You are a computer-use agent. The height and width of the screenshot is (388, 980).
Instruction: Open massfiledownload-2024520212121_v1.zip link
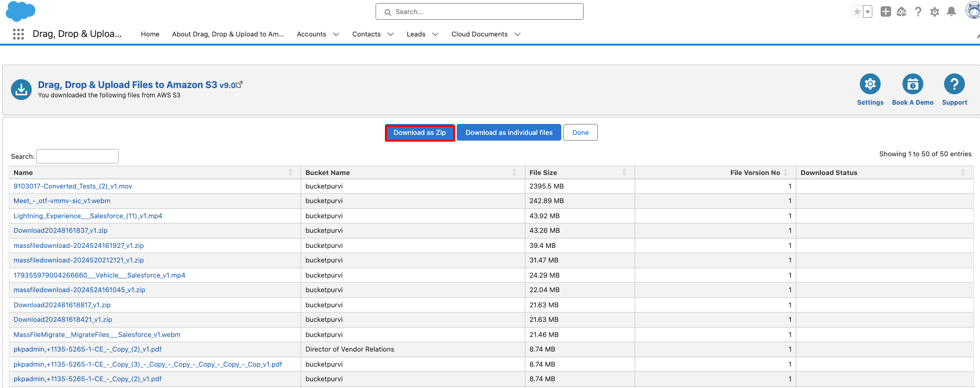point(79,260)
